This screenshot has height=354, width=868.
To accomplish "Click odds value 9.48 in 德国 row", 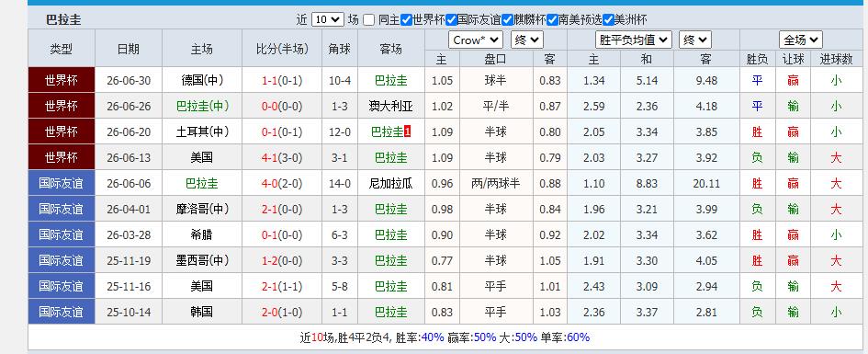I will tap(706, 81).
